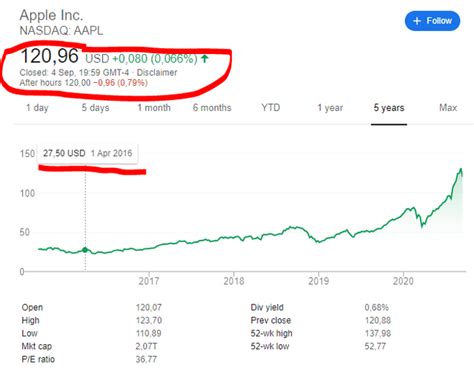
Task: Select the 5 years tab
Action: 389,108
